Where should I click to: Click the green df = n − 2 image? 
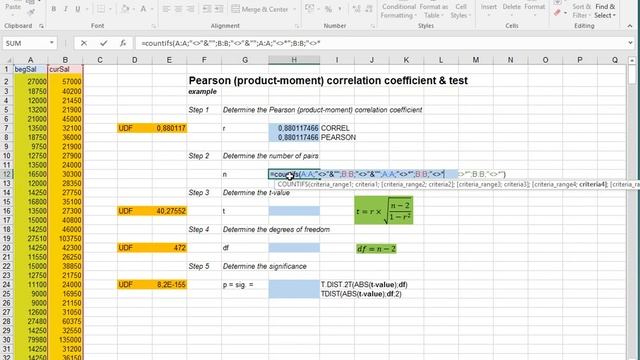click(x=376, y=249)
